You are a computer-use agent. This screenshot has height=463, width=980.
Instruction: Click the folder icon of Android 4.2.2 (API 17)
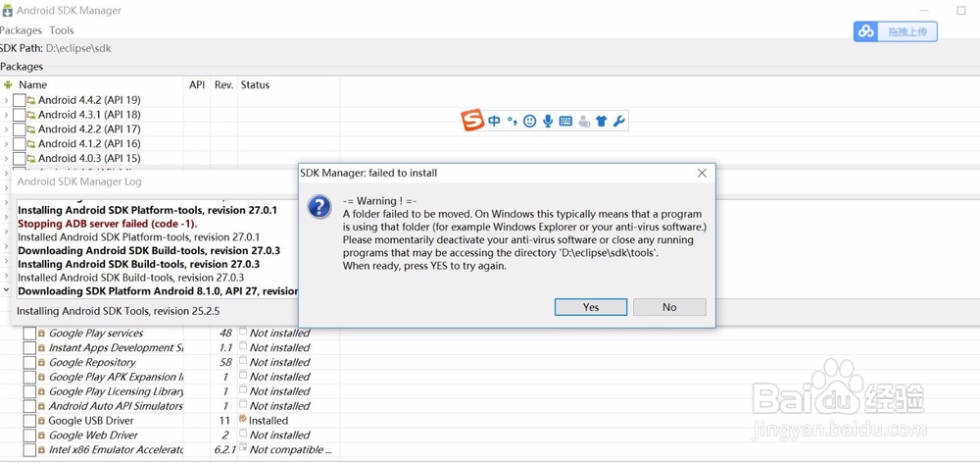(31, 129)
